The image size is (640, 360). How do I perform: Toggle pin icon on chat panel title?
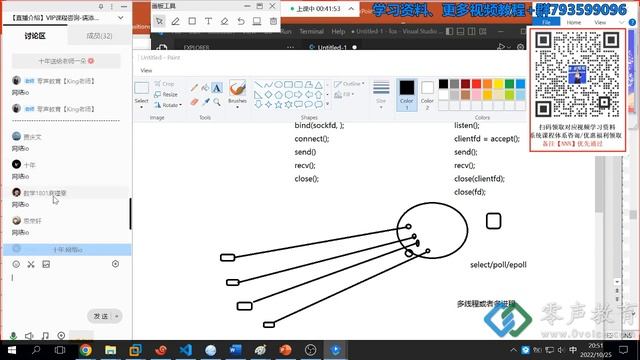[x=101, y=7]
